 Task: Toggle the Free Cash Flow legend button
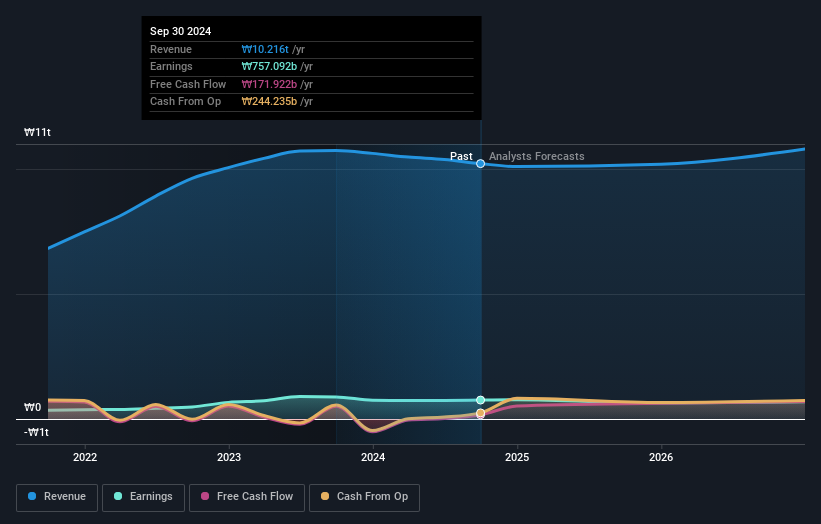click(x=247, y=497)
